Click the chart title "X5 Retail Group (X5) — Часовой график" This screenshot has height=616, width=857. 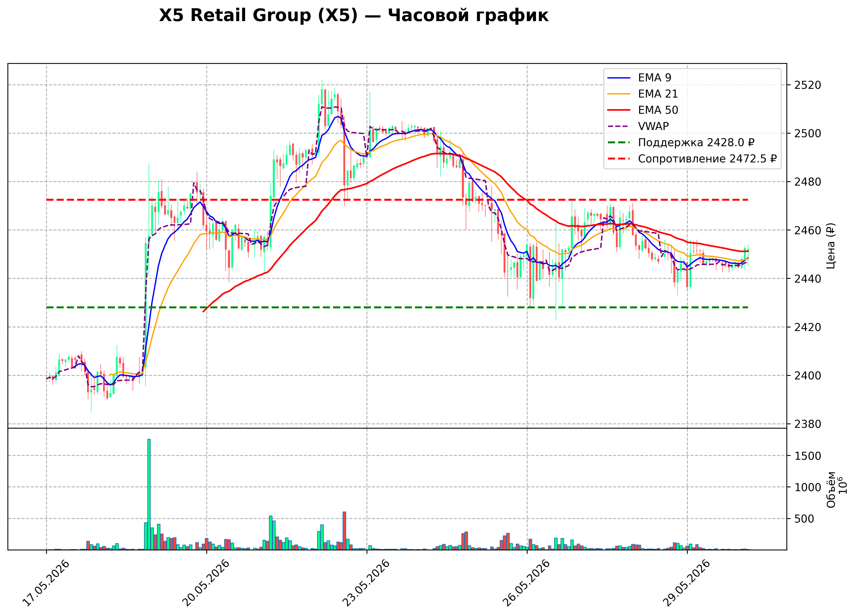[354, 16]
